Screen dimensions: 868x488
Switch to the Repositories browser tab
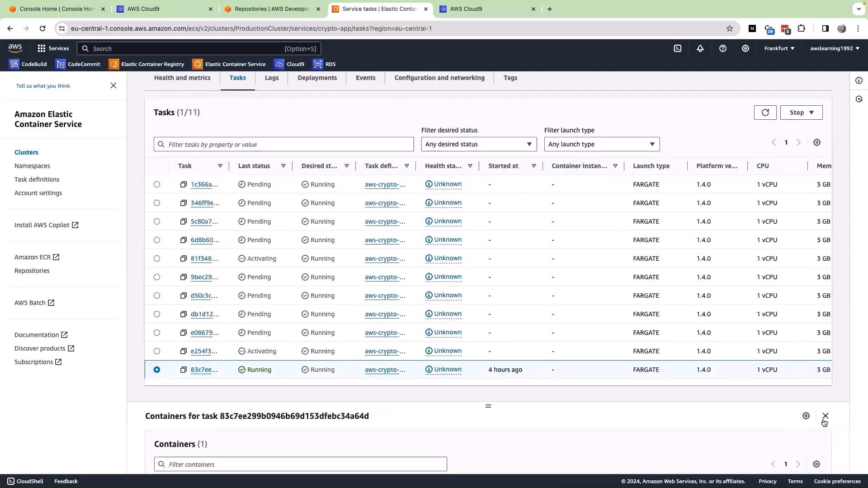click(272, 9)
